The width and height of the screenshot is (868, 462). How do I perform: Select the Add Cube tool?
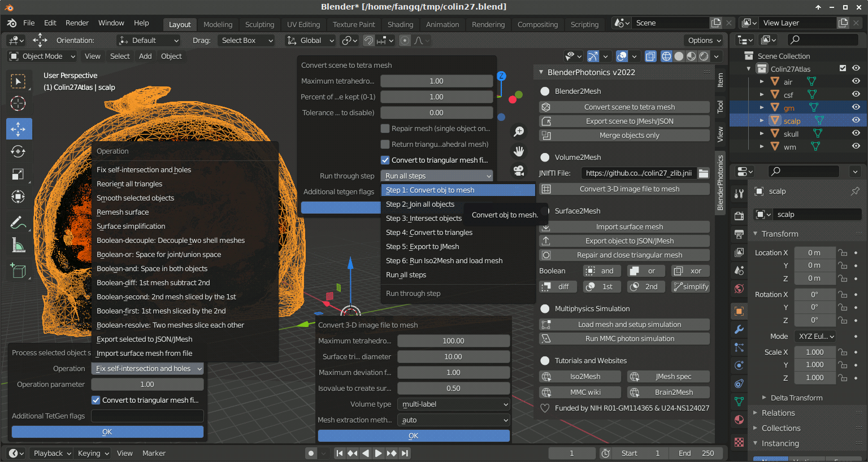click(19, 271)
